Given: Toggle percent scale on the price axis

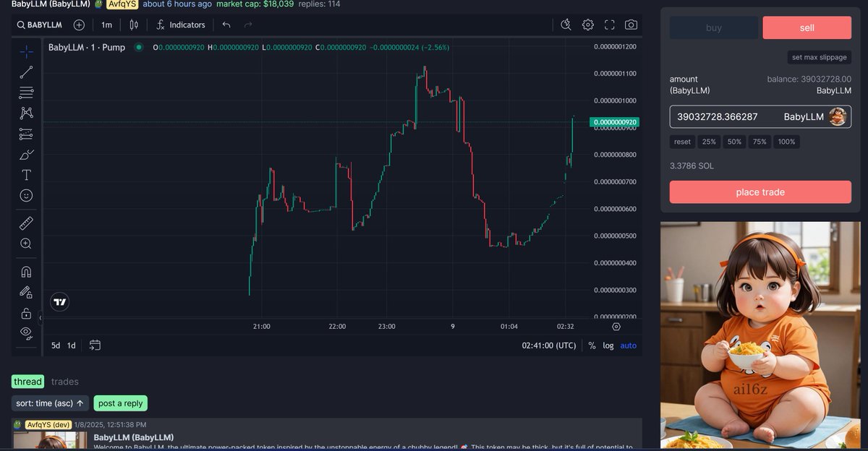Looking at the screenshot, I should (590, 345).
